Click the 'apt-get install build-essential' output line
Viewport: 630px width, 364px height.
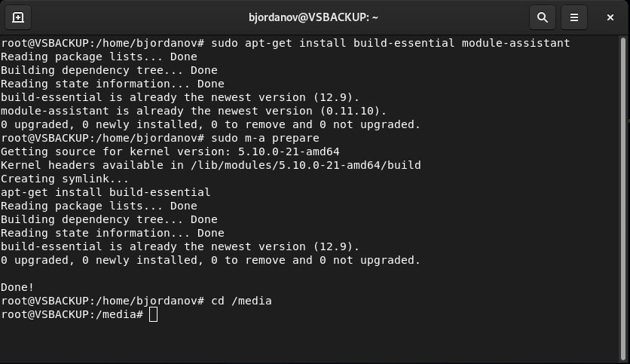106,192
